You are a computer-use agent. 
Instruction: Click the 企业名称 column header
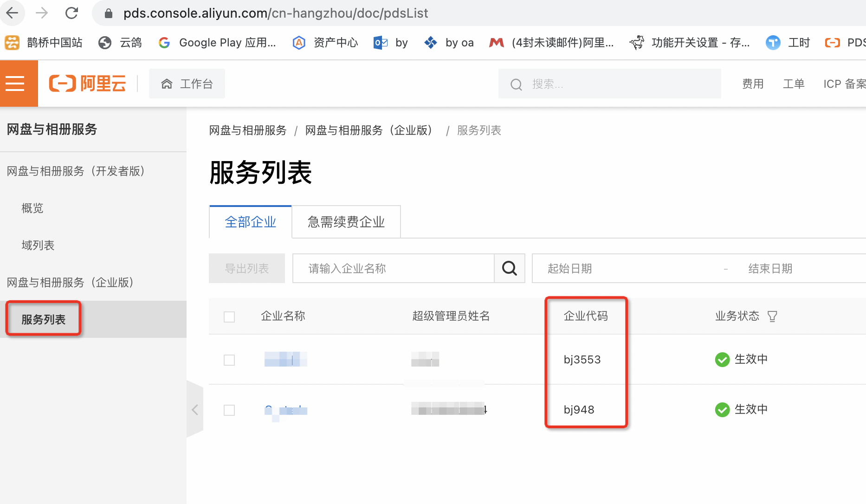pos(283,316)
